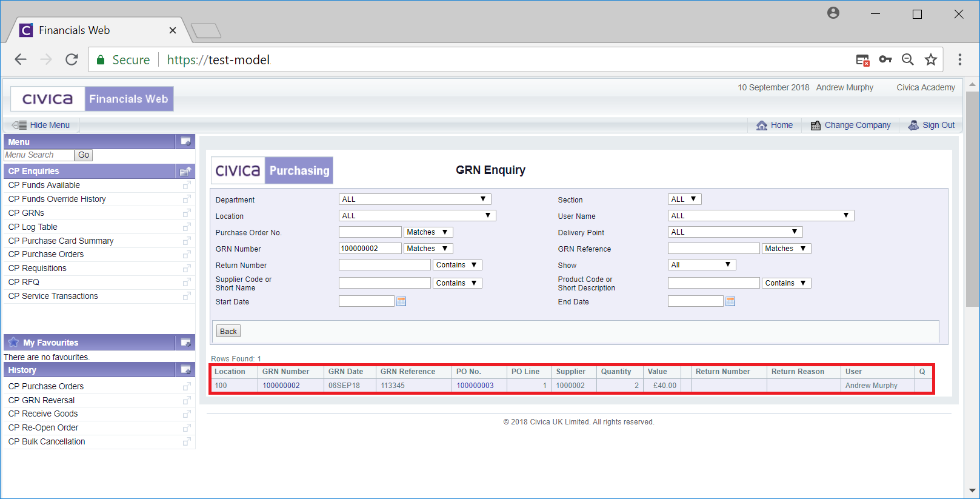980x499 pixels.
Task: Click the Change Company building icon
Action: 816,125
